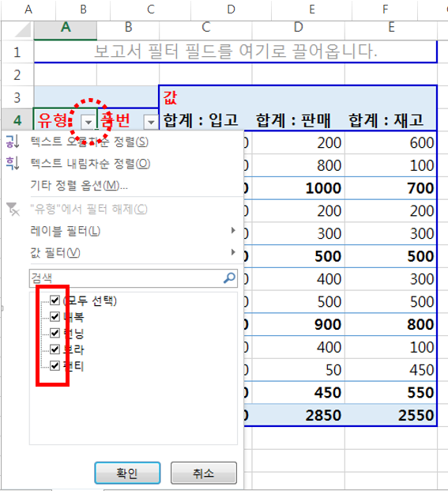Open the 품번 field filter dropdown
The height and width of the screenshot is (491, 448).
tap(151, 122)
